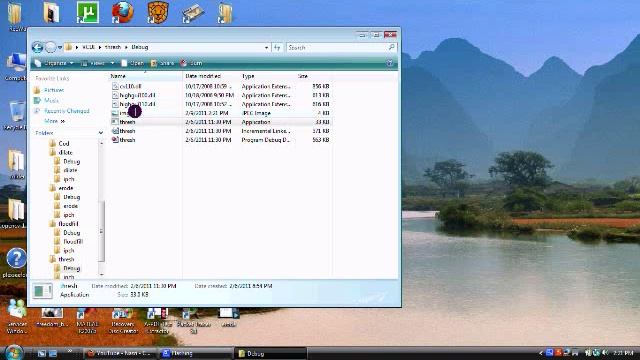This screenshot has width=640, height=360.
Task: Expand More favorite links
Action: pos(54,121)
